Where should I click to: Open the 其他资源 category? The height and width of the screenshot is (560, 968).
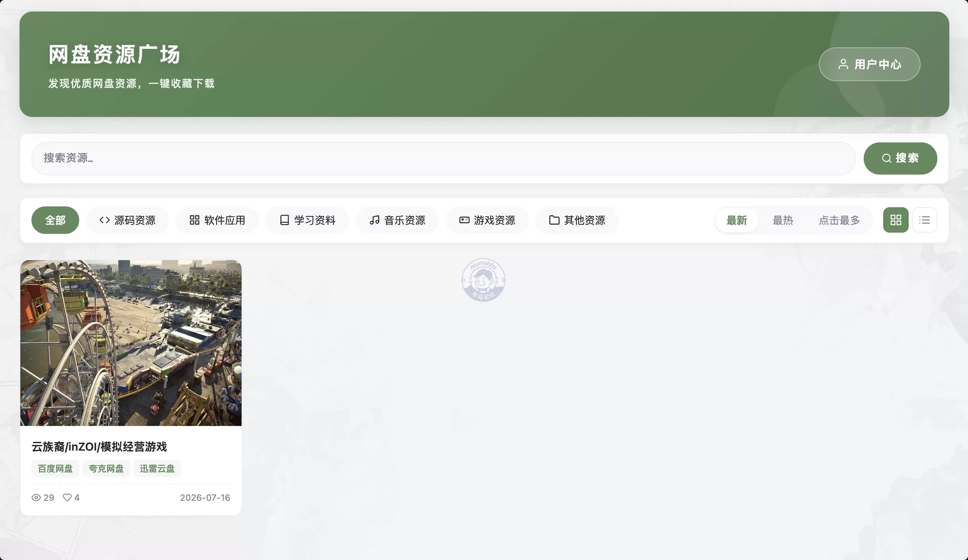tap(577, 220)
